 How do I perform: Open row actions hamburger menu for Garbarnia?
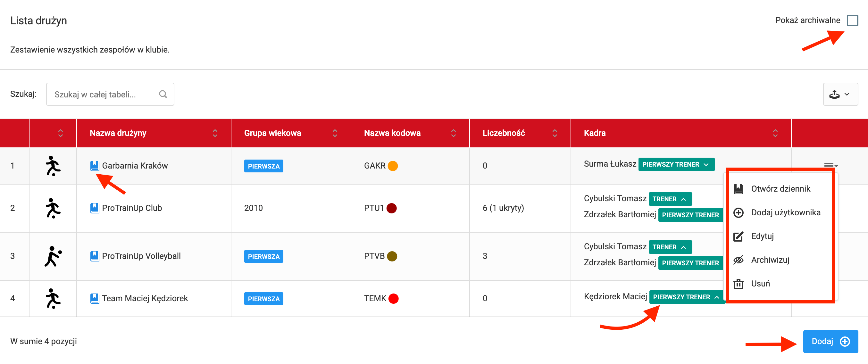click(830, 165)
